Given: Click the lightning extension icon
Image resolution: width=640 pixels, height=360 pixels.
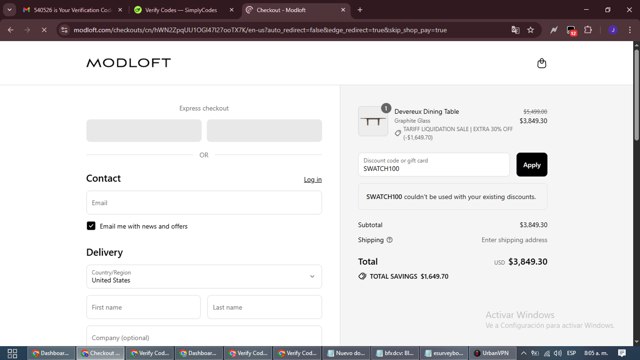Looking at the screenshot, I should (x=553, y=30).
